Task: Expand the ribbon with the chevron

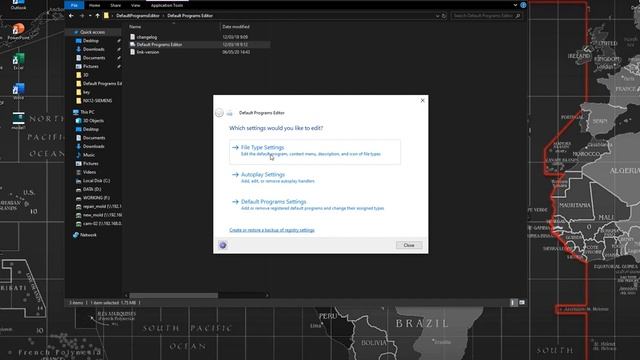Action: click(516, 5)
